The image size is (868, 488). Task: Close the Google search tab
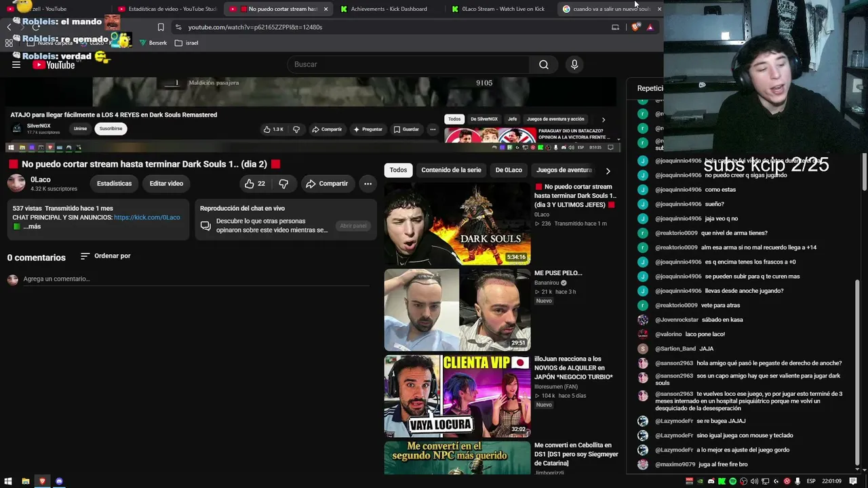659,9
